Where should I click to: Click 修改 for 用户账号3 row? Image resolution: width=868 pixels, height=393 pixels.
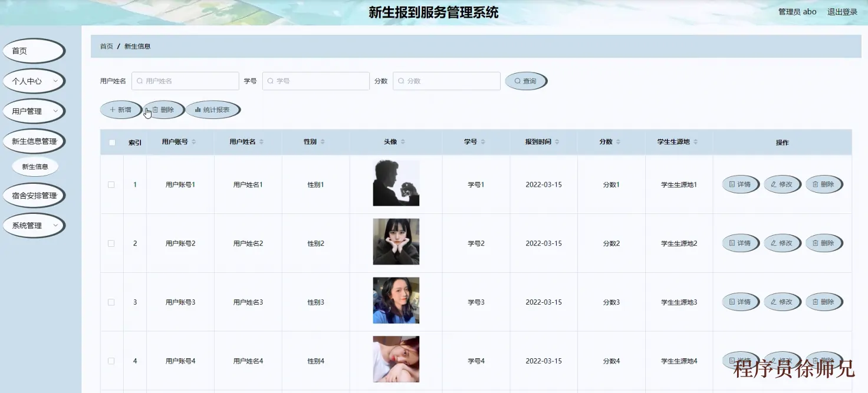[782, 302]
